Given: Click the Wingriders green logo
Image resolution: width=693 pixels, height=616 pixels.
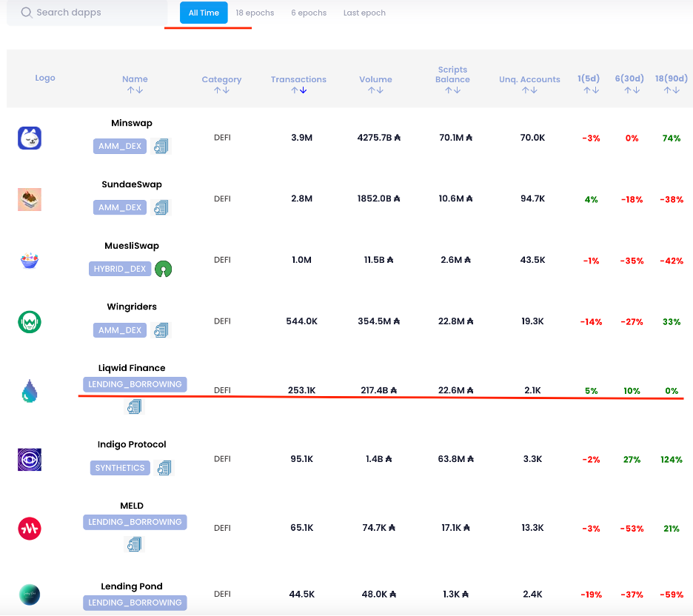Looking at the screenshot, I should 30,321.
